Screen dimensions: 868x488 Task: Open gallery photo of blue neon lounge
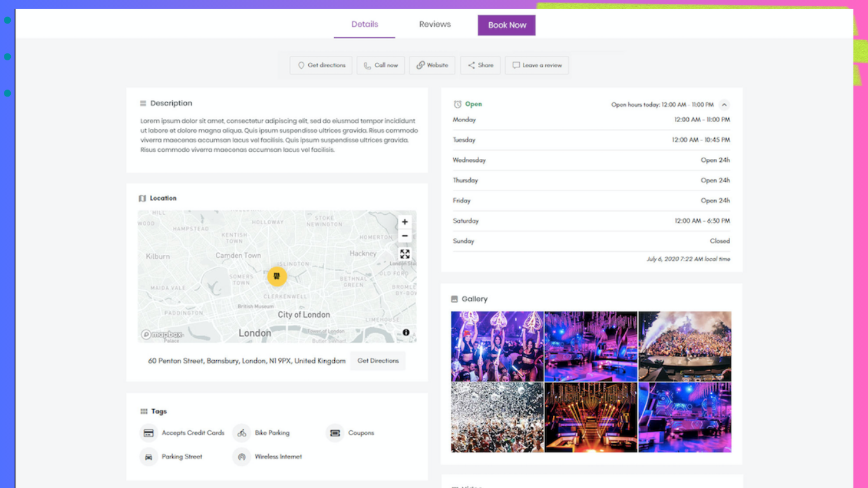click(x=685, y=417)
